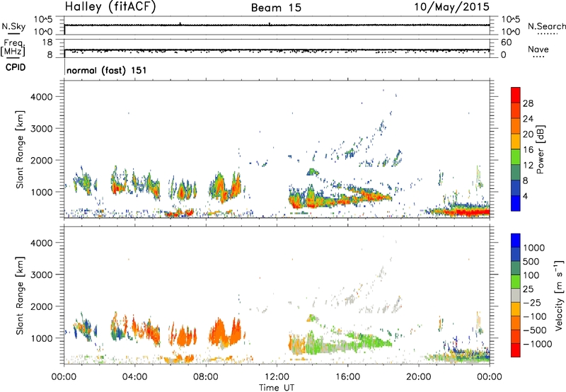Click the '1000' tick on the Velocity scale

point(533,248)
